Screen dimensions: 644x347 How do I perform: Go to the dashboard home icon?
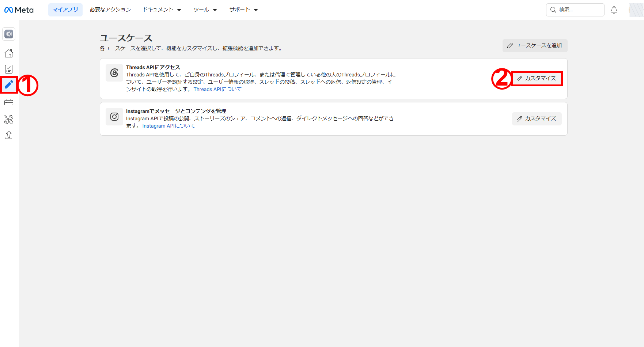click(x=9, y=53)
